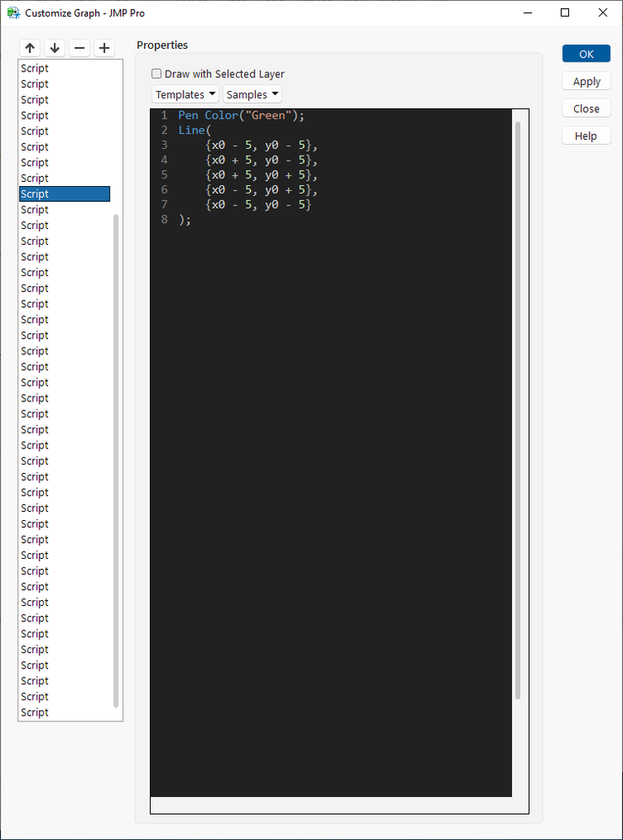Click the code editor vertical scrollbar
Image resolution: width=623 pixels, height=840 pixels.
(x=518, y=410)
